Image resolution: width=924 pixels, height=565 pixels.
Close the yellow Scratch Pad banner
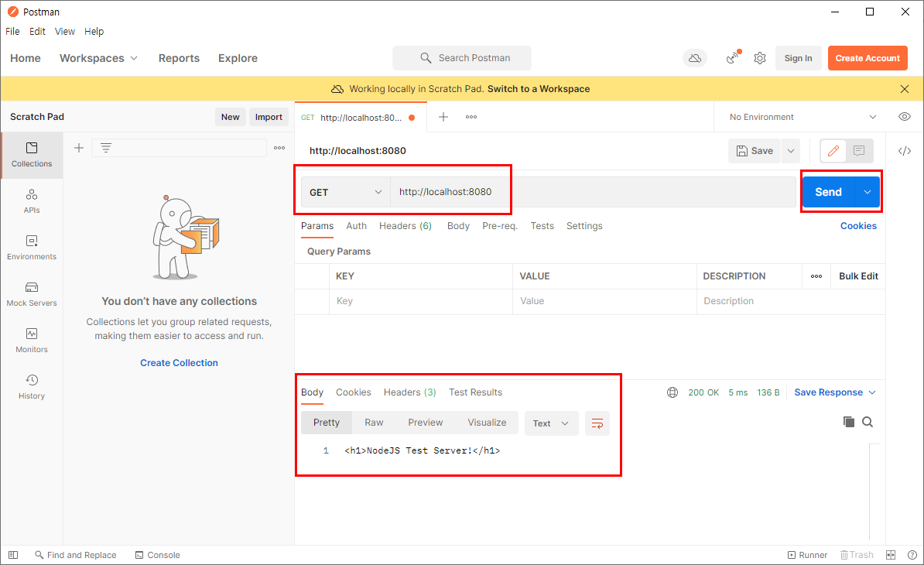(x=905, y=89)
